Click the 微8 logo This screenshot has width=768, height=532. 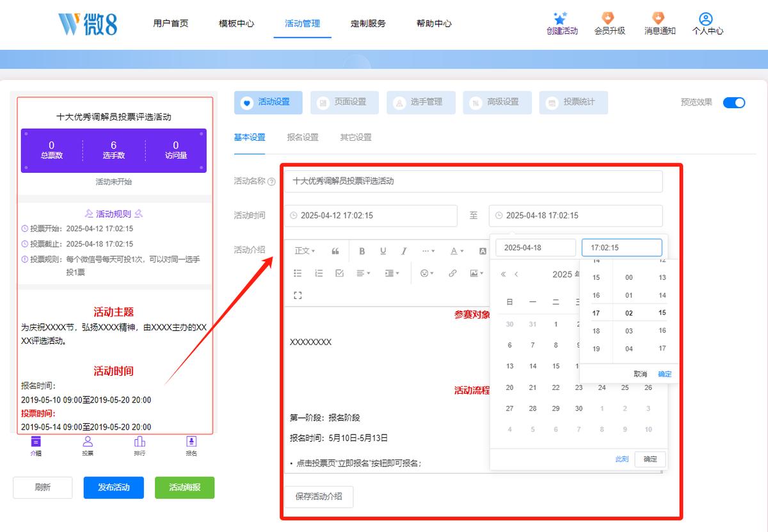[x=87, y=24]
